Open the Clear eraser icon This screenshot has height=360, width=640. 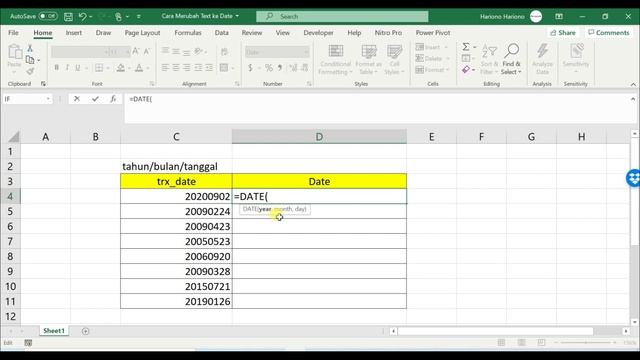466,70
